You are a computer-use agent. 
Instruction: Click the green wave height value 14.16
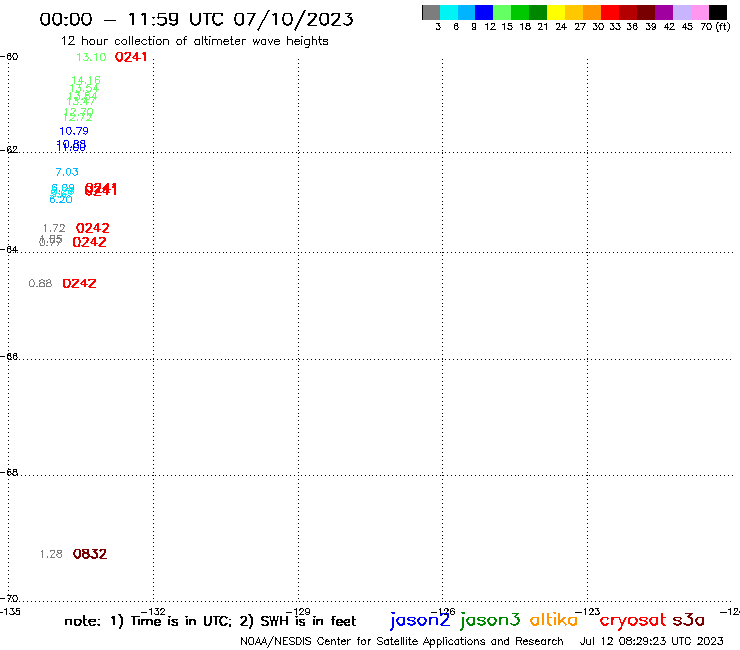(86, 80)
